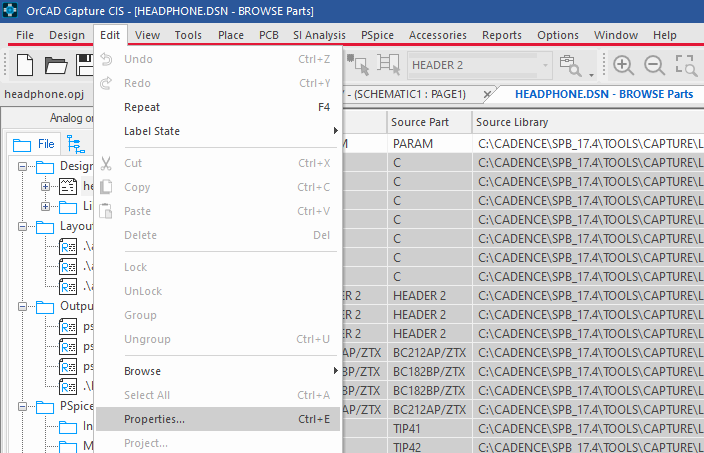
Task: Zoom out with the magnifier minus icon
Action: coord(655,66)
